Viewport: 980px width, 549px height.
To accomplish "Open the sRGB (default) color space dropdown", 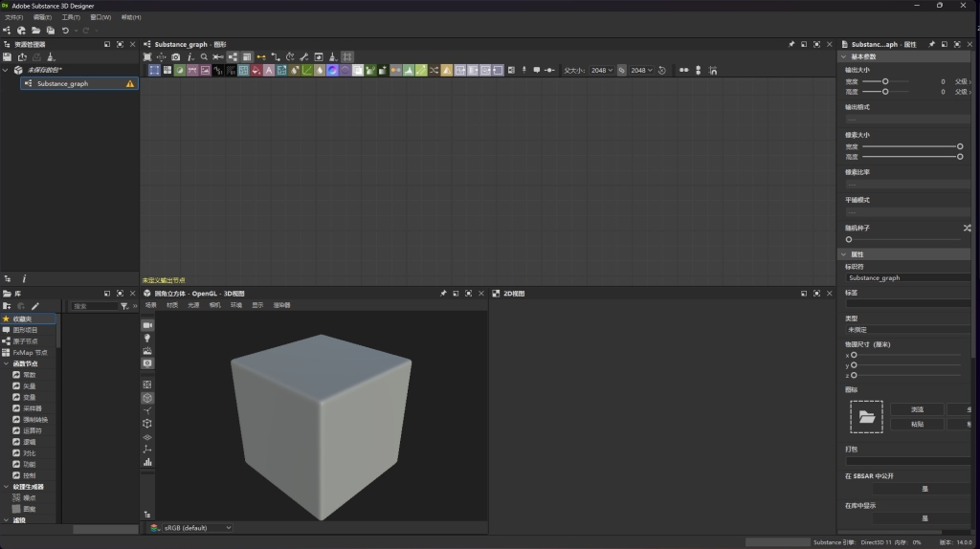I will pos(197,528).
